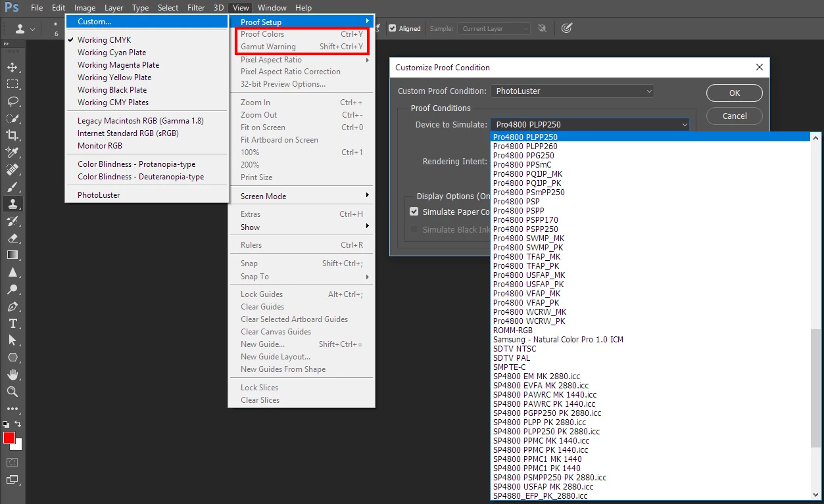Click Cancel in Customize Proof Condition
Image resolution: width=824 pixels, height=504 pixels.
[x=735, y=116]
